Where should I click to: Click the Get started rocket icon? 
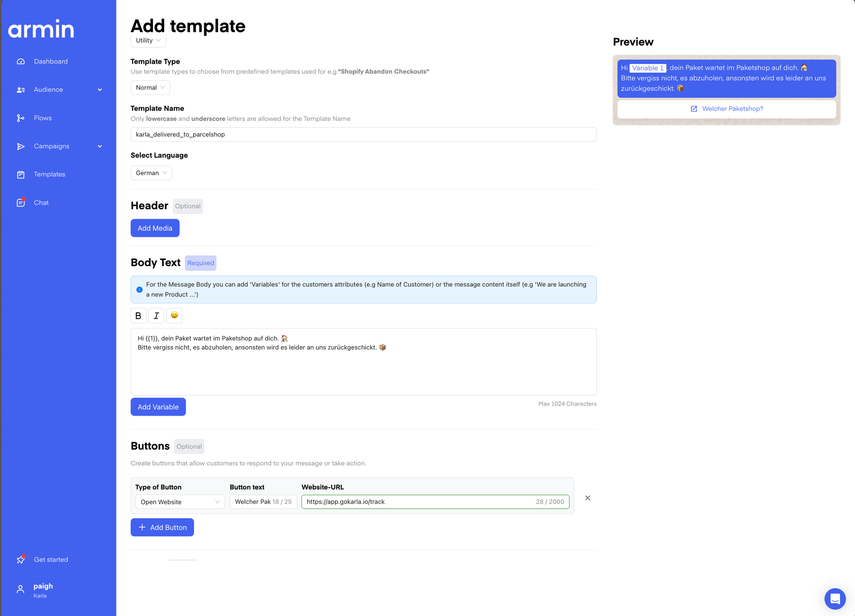tap(21, 560)
